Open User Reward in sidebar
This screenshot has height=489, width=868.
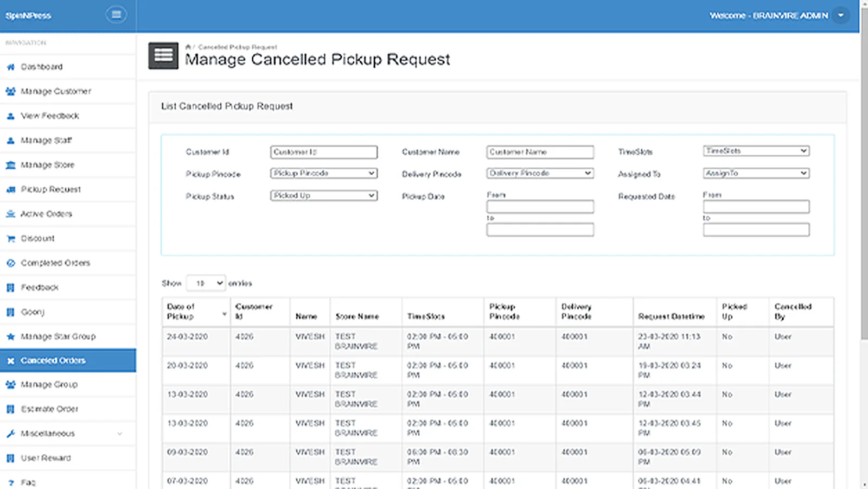[68, 458]
